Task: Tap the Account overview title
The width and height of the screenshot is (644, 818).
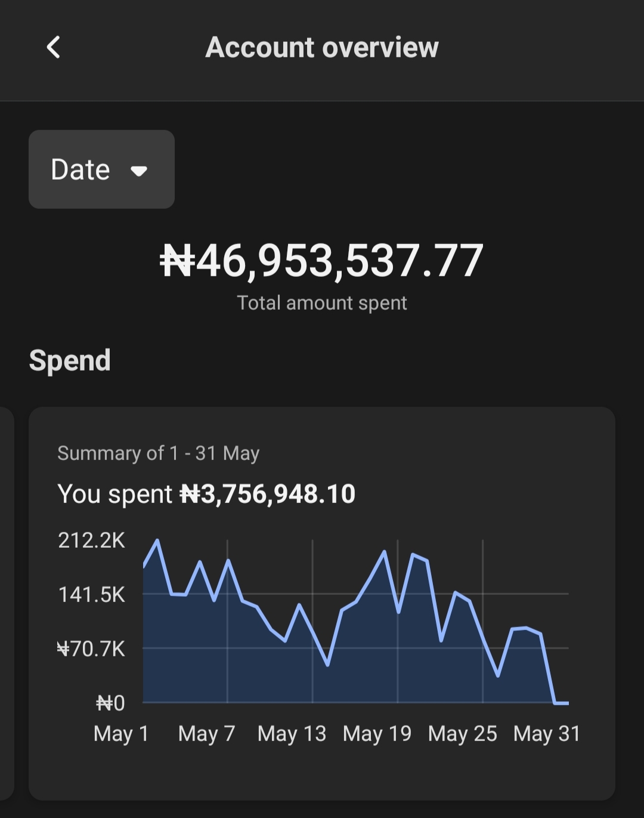Action: click(322, 47)
